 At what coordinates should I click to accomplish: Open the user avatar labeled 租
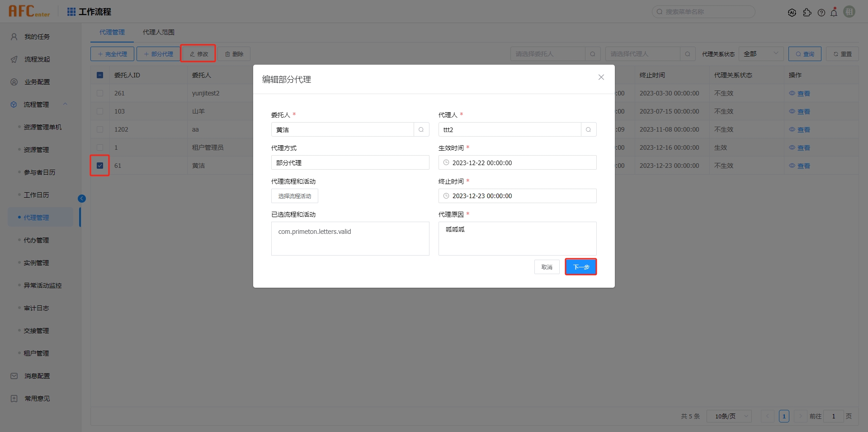(849, 12)
